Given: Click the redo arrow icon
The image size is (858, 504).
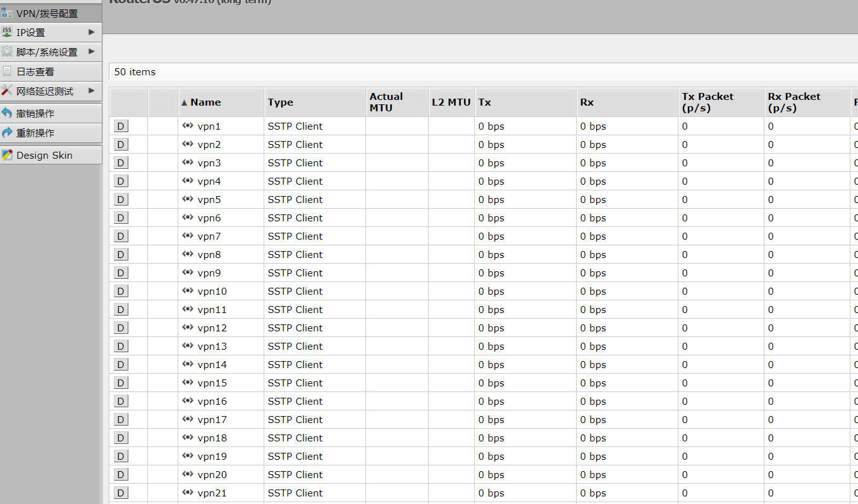Looking at the screenshot, I should pos(7,132).
